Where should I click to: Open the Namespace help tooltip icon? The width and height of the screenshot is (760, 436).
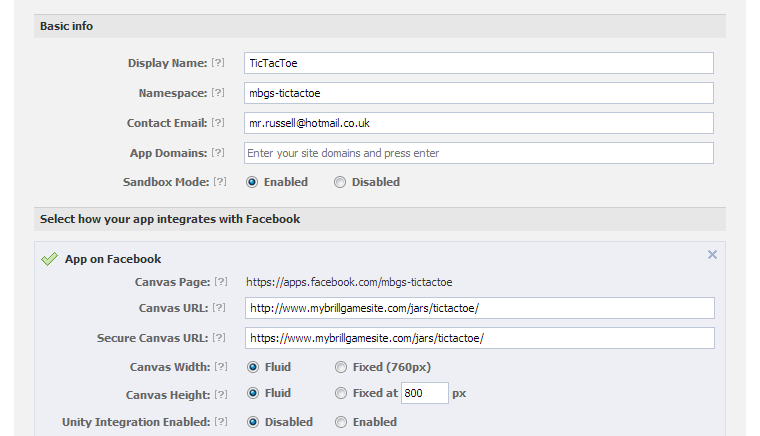[x=218, y=93]
